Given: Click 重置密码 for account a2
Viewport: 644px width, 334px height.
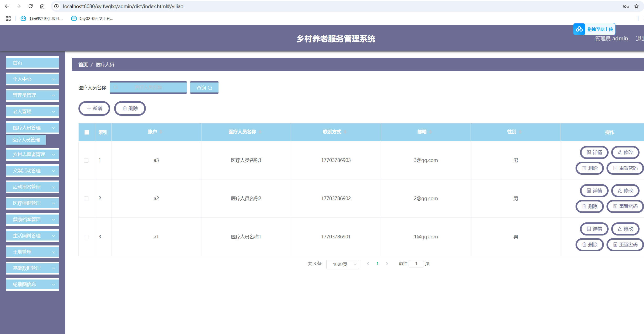Looking at the screenshot, I should tap(625, 206).
